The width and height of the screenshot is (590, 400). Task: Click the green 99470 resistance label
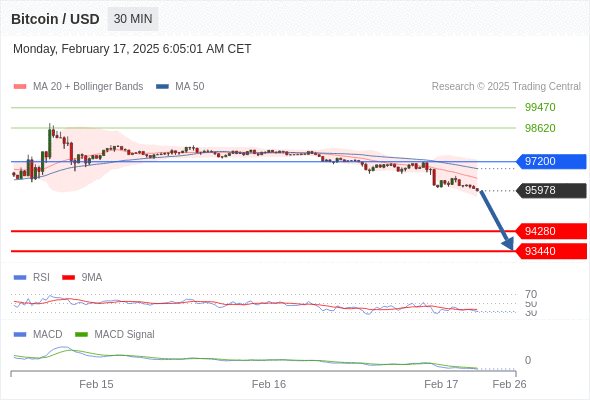[540, 108]
